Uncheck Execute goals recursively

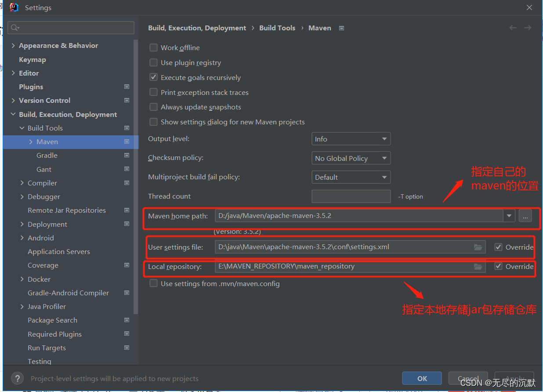[x=153, y=77]
